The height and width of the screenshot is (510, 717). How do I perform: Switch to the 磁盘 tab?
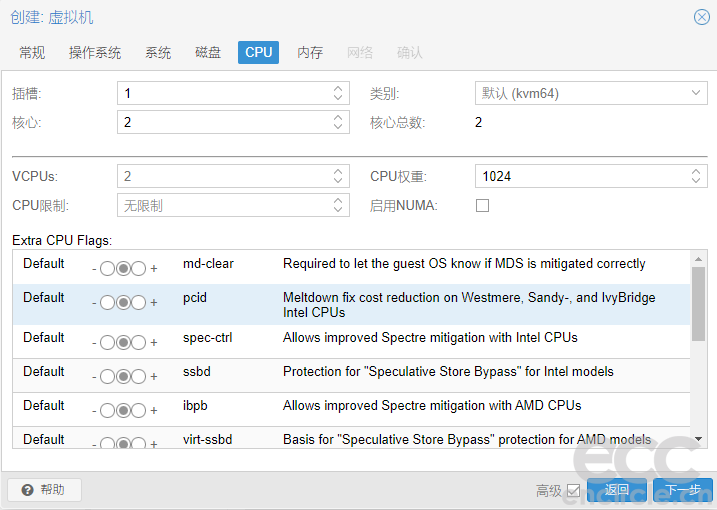[208, 52]
